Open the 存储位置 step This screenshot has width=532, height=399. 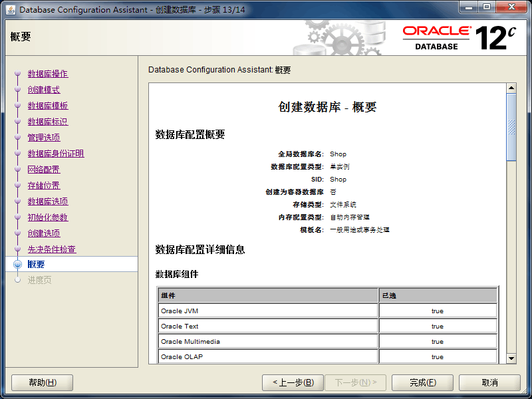(43, 186)
